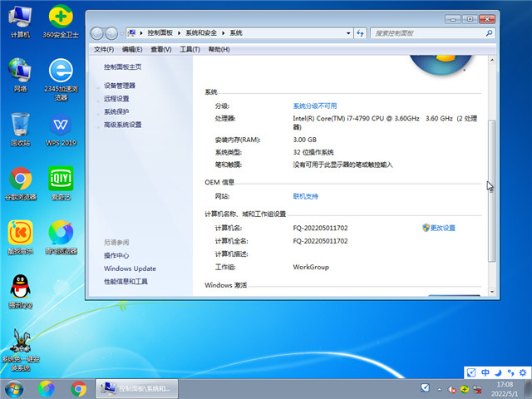Launch WPS 2019 desktop icon
Image resolution: width=532 pixels, height=399 pixels.
[61, 130]
